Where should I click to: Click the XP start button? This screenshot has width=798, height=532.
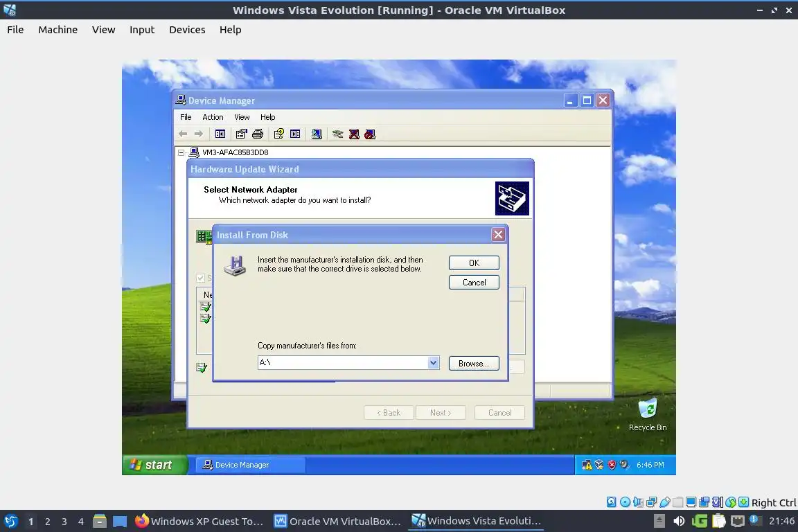[x=154, y=465]
